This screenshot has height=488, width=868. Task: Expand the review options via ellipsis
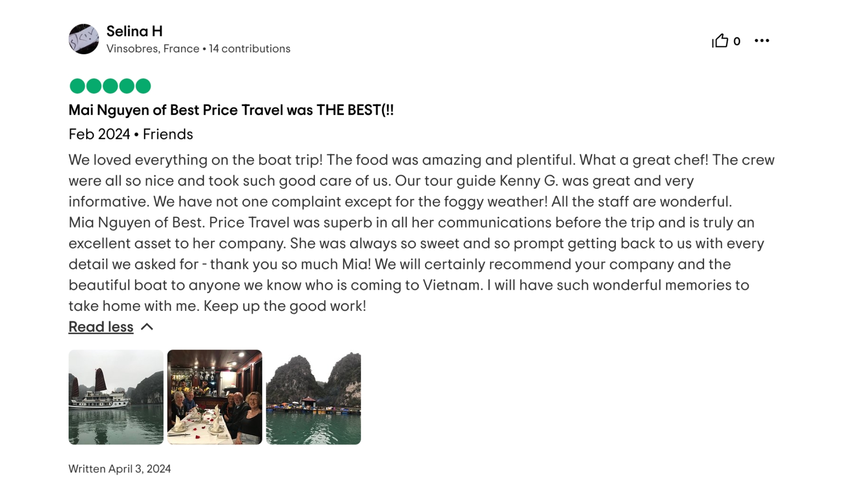[762, 40]
